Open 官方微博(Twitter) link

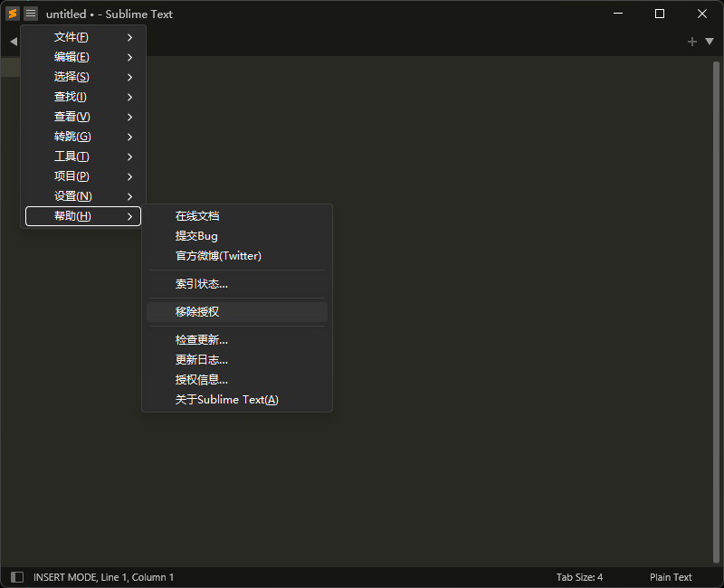(218, 256)
